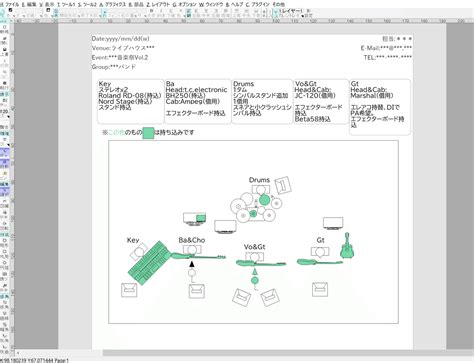Screen dimensions: 474x363
Task: Select the Group:***バンド text
Action: tap(114, 67)
